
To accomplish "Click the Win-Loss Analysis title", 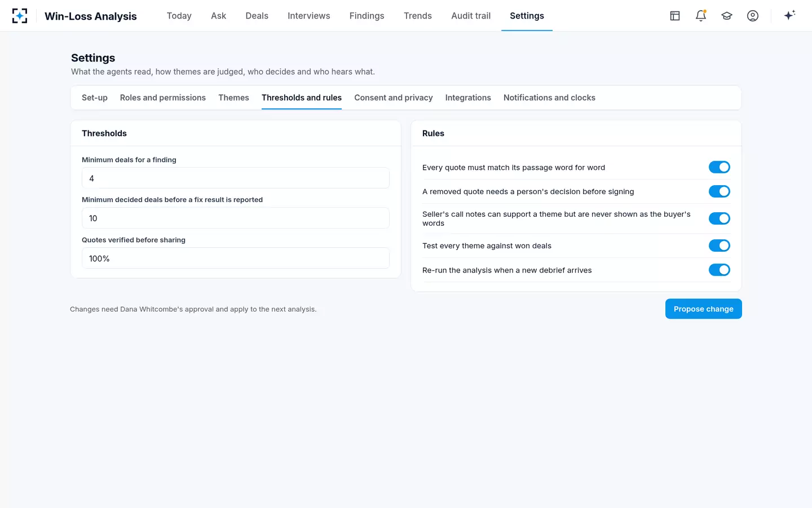I will click(91, 16).
